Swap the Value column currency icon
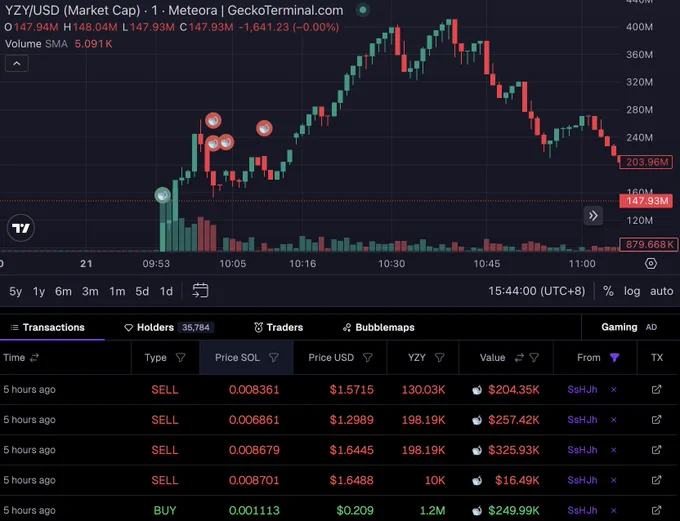The height and width of the screenshot is (521, 680). point(519,357)
